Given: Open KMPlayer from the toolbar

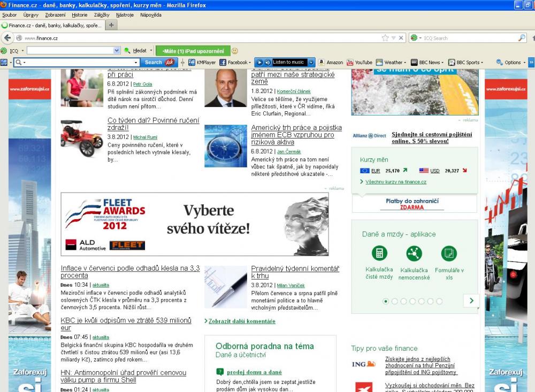Looking at the screenshot, I should click(202, 63).
